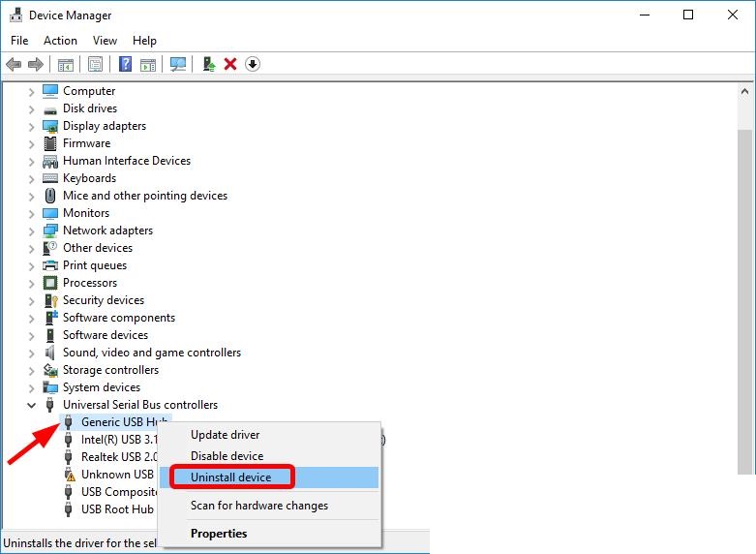
Task: Click the Disk drives icon
Action: pyautogui.click(x=50, y=109)
